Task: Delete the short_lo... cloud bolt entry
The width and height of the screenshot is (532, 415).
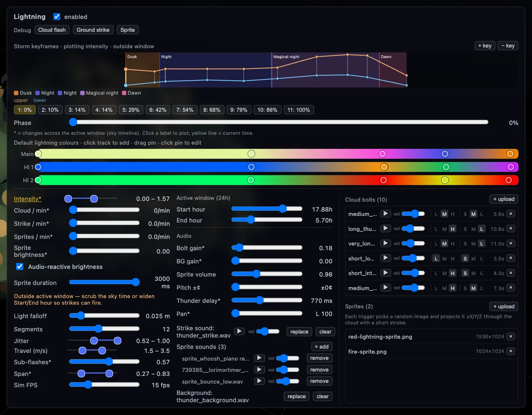Action: coord(511,258)
